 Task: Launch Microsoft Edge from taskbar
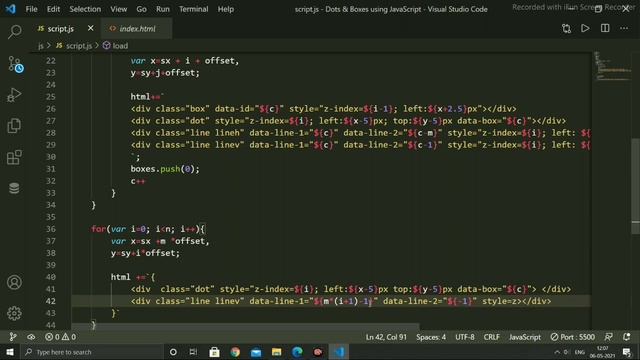click(x=298, y=352)
